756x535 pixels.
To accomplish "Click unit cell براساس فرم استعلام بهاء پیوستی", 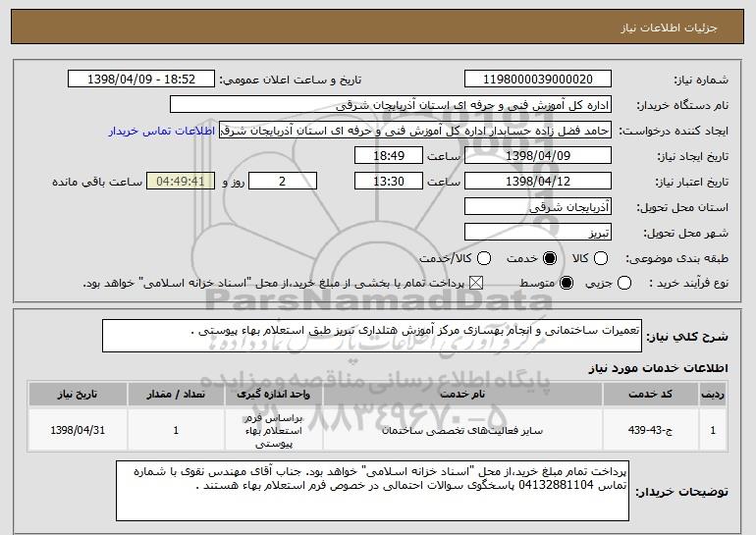I will click(x=273, y=430).
